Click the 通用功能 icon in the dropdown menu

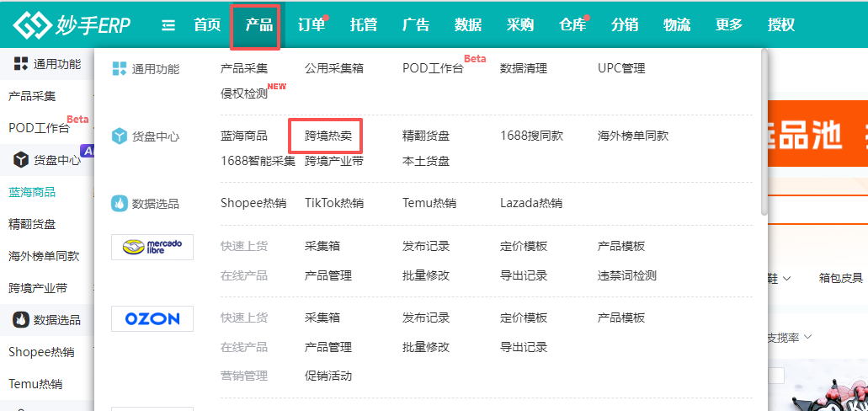click(x=119, y=69)
